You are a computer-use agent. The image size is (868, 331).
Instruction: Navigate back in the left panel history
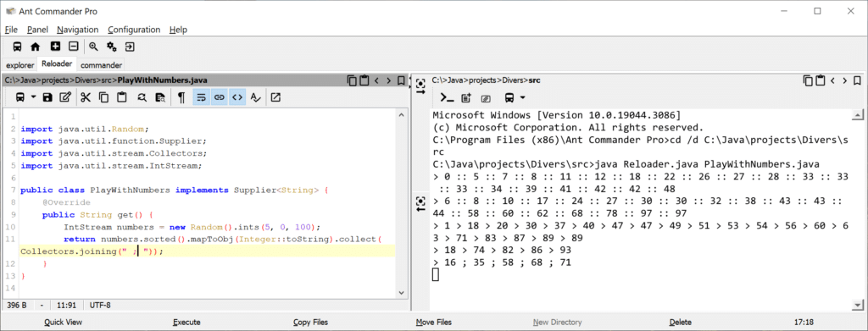coord(376,80)
